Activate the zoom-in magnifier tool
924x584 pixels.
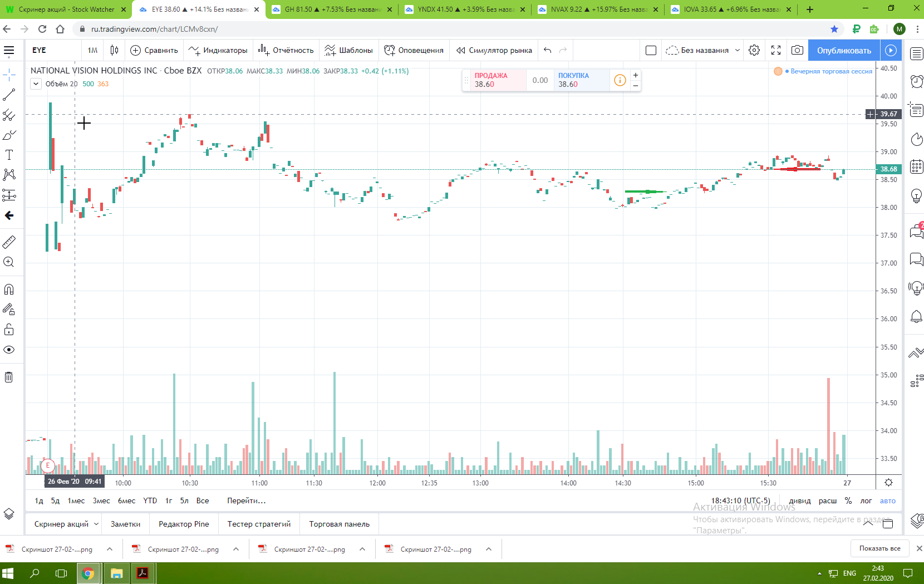[9, 262]
